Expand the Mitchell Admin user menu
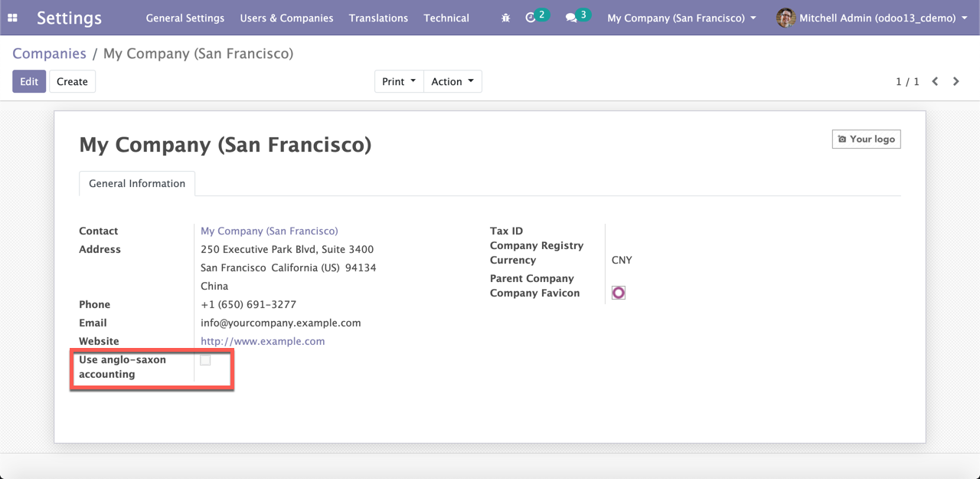 pyautogui.click(x=872, y=18)
